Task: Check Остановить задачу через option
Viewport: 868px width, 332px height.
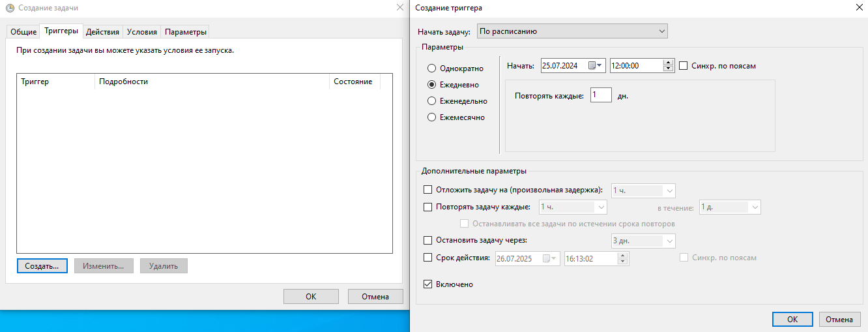Action: click(x=428, y=241)
